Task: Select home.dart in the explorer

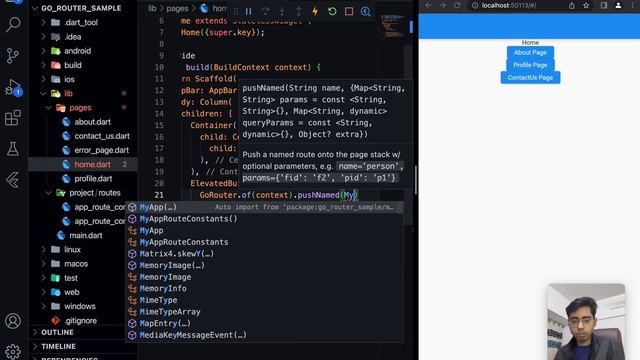Action: pos(83,164)
